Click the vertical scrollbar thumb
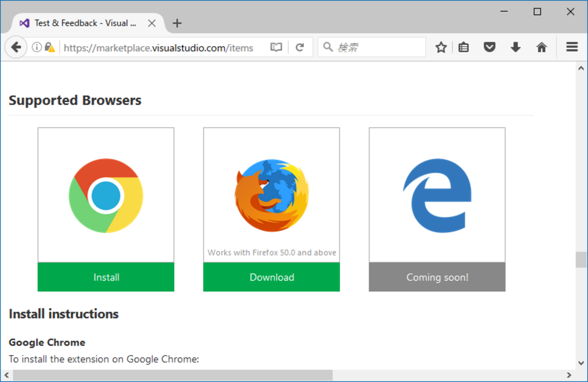Screen dimensions: 588x382 [x=581, y=260]
